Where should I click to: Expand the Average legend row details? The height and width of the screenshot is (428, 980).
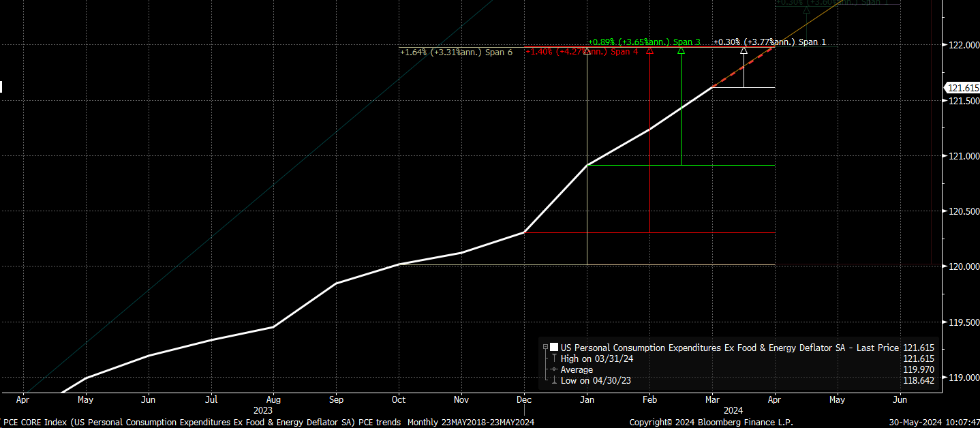pyautogui.click(x=577, y=369)
